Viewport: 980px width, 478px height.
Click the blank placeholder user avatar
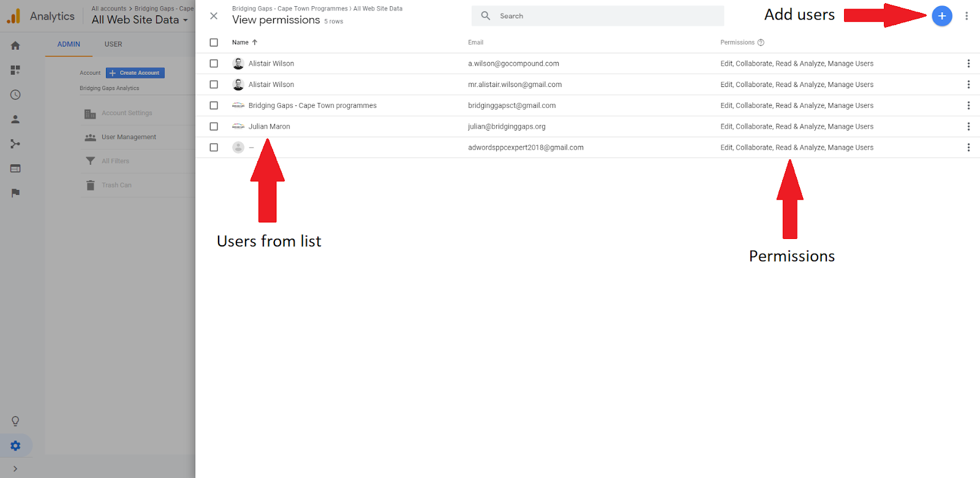238,147
